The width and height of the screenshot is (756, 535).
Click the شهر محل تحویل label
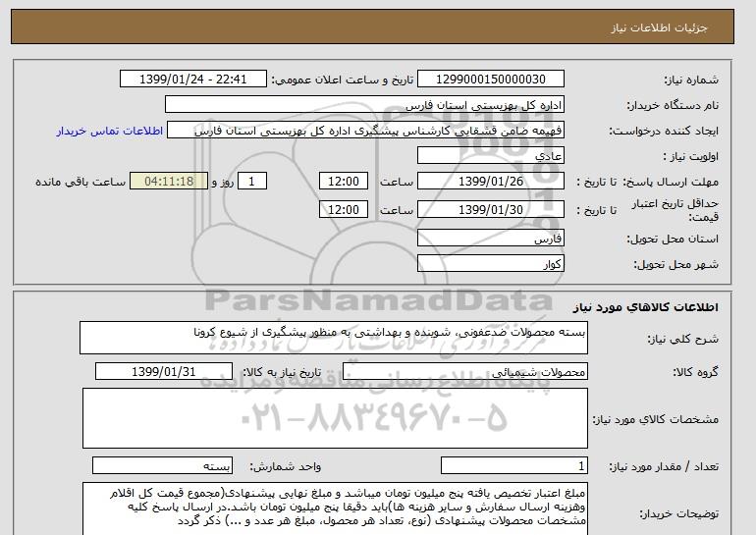click(x=675, y=264)
